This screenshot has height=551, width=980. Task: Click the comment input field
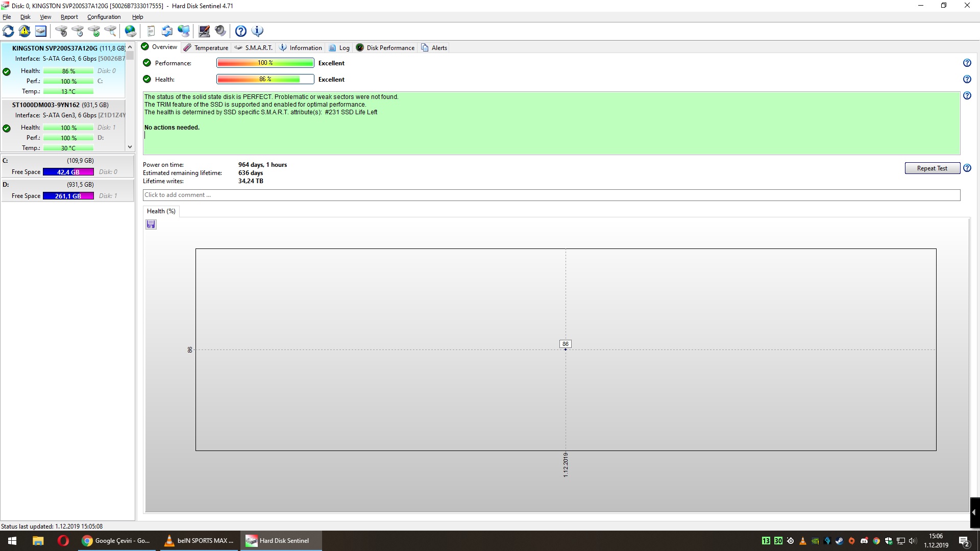click(x=551, y=195)
